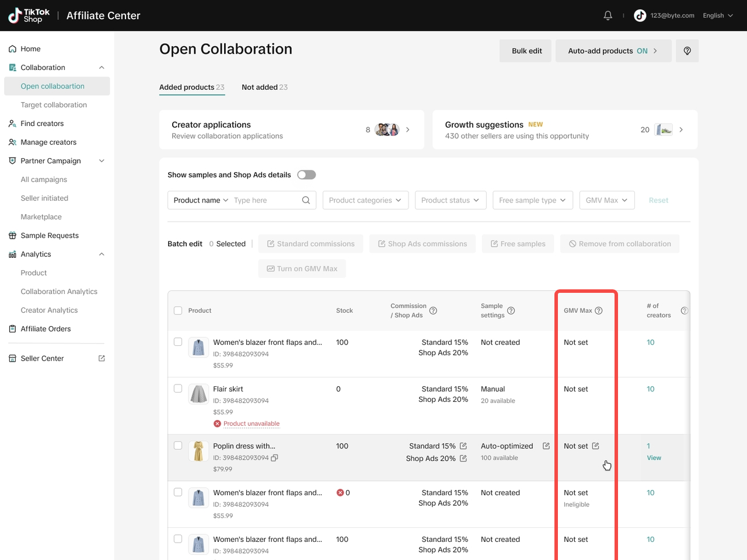Click copy ID icon for Poplin dress
The image size is (747, 560).
[275, 458]
